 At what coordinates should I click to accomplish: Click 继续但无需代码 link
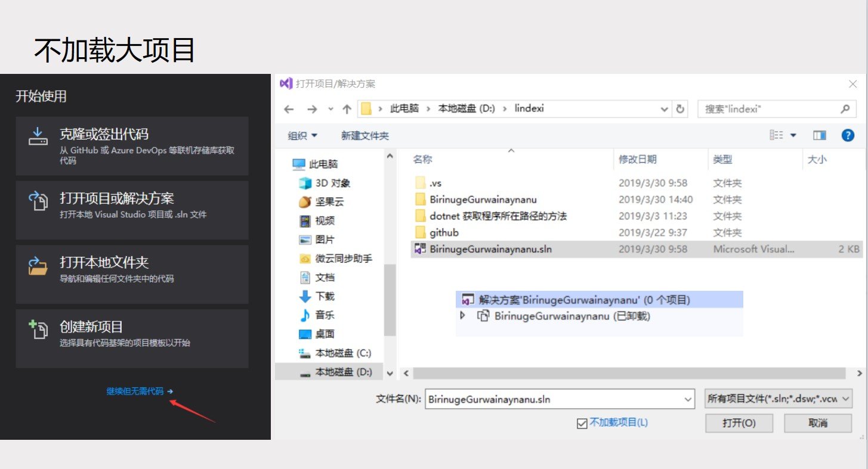click(x=139, y=392)
